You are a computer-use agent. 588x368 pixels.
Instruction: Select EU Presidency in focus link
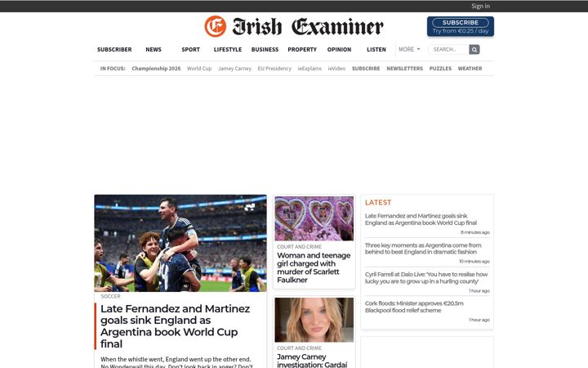coord(274,69)
